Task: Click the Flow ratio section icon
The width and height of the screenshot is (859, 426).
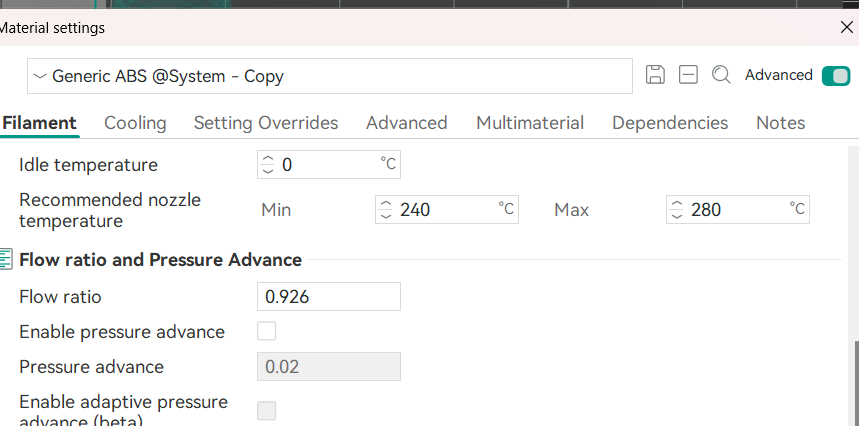Action: coord(6,260)
